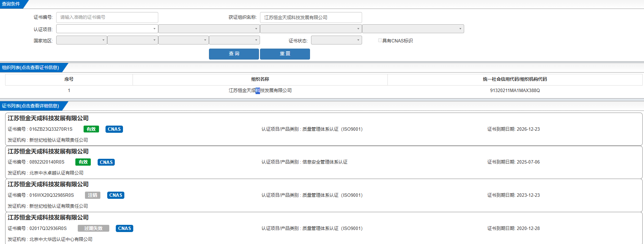Click the 过期失效 status badge
Screen dimensions: 644x244
[x=94, y=228]
